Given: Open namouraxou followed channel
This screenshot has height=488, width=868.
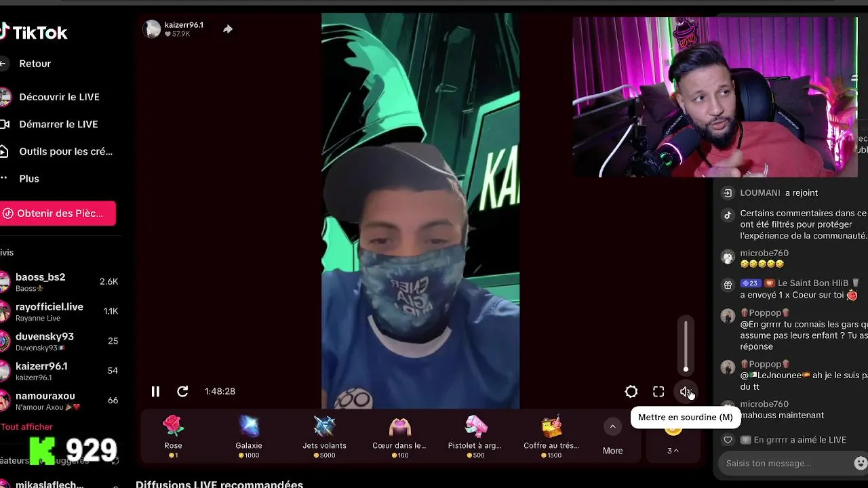Looking at the screenshot, I should point(59,401).
